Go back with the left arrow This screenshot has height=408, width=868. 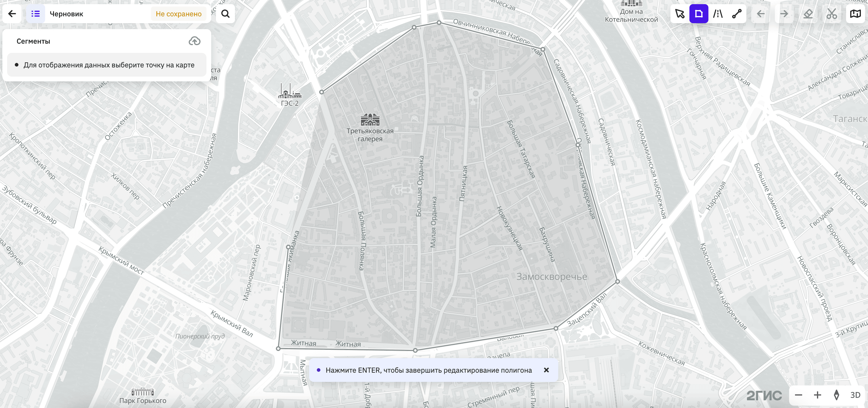click(12, 14)
